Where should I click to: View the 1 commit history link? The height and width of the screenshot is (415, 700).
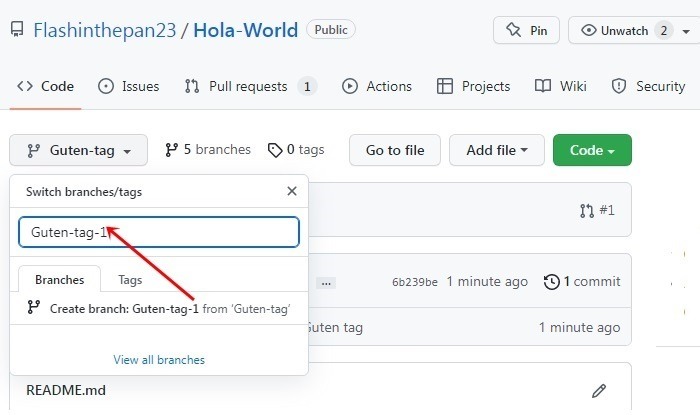coord(582,282)
